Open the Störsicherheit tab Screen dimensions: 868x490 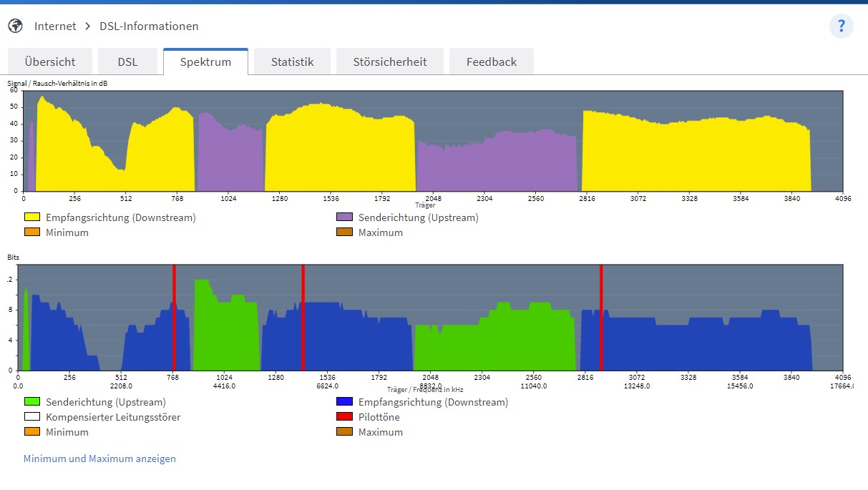(389, 62)
